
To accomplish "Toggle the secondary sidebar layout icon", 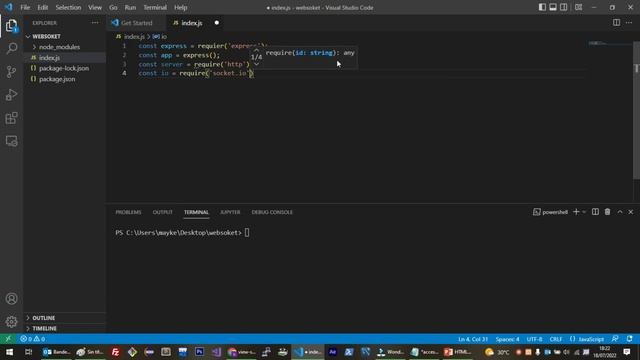I will pos(564,7).
